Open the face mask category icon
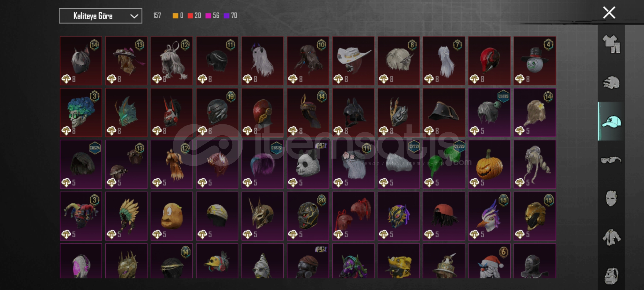The height and width of the screenshot is (290, 644). pyautogui.click(x=611, y=198)
